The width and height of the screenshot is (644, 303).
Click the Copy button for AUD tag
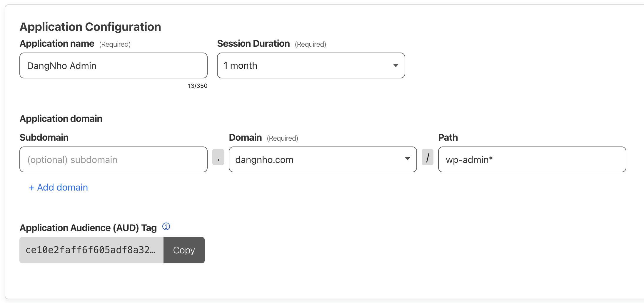184,250
